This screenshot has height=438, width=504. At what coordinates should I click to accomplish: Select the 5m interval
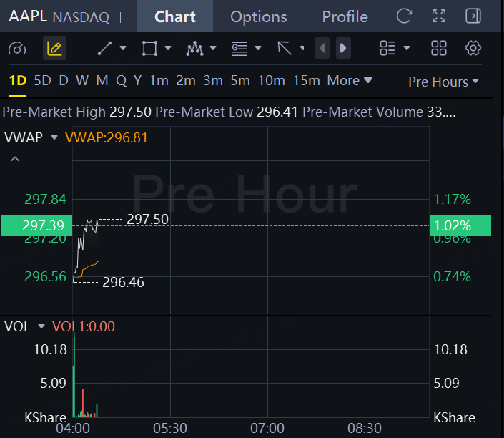pyautogui.click(x=240, y=80)
